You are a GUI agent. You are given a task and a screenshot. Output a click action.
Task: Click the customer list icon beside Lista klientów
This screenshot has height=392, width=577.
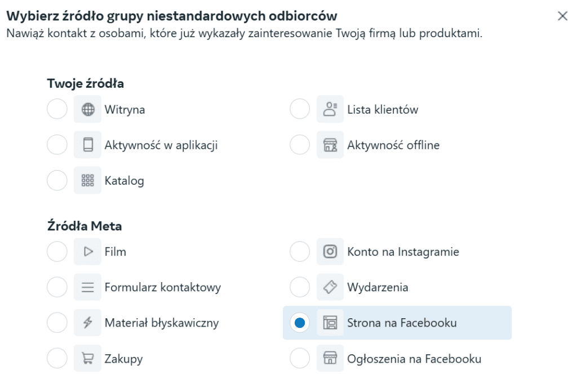(330, 109)
